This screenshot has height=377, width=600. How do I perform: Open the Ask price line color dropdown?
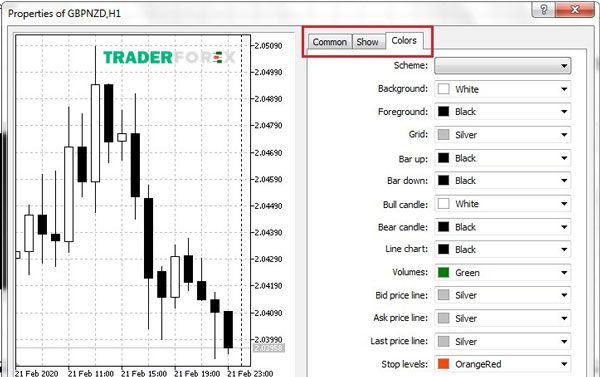[503, 318]
